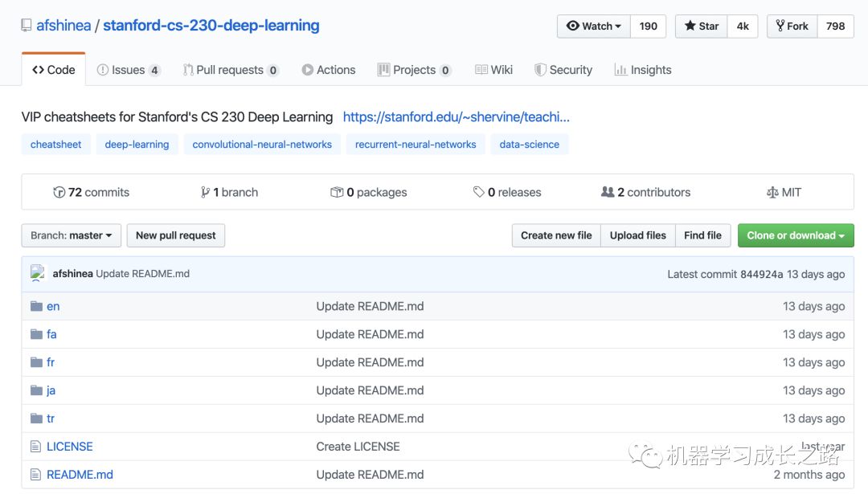The height and width of the screenshot is (494, 868).
Task: Click the file icon next to LICENSE
Action: coord(36,447)
